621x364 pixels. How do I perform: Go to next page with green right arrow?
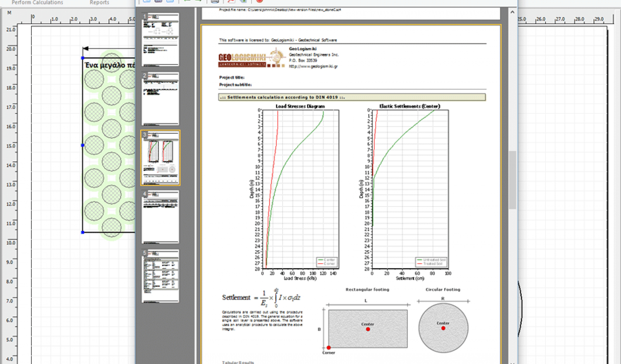[x=198, y=2]
